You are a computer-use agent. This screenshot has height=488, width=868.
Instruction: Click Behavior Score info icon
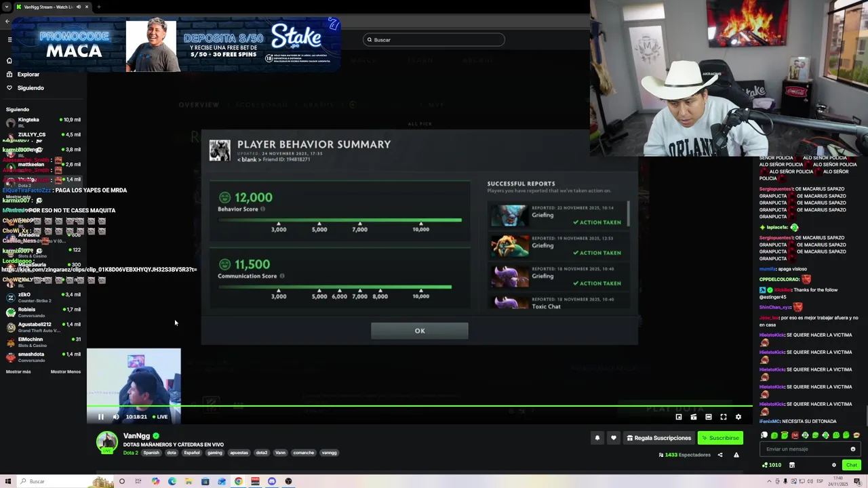click(262, 209)
